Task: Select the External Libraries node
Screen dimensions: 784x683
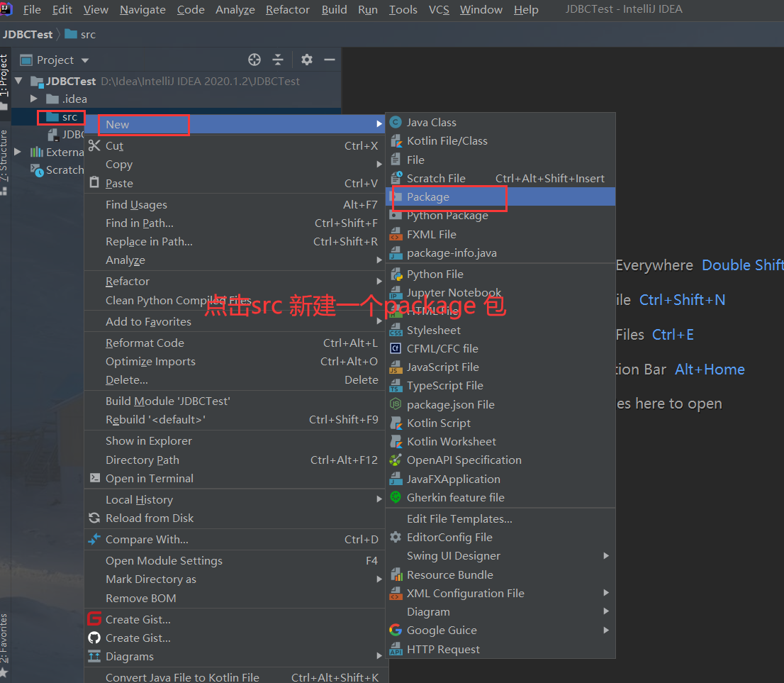Action: pos(67,152)
